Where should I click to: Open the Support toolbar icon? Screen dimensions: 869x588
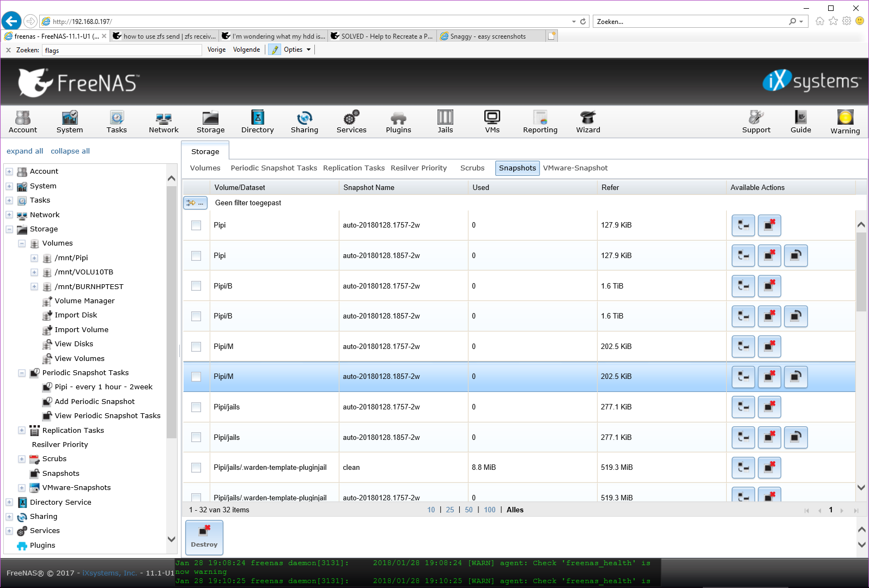click(x=756, y=122)
